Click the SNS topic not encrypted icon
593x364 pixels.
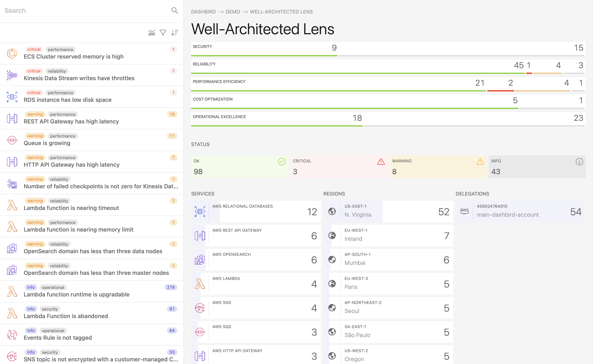tap(12, 356)
